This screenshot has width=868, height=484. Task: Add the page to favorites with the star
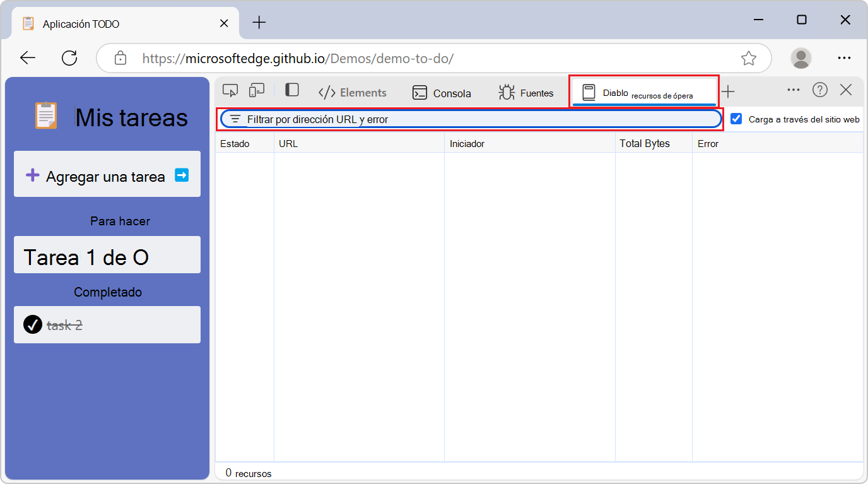[x=749, y=58]
